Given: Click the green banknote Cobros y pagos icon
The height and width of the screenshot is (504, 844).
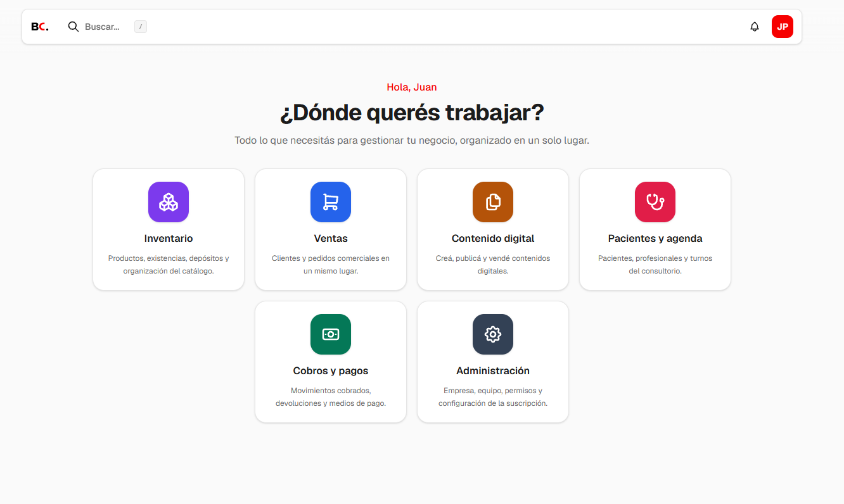Looking at the screenshot, I should point(331,334).
